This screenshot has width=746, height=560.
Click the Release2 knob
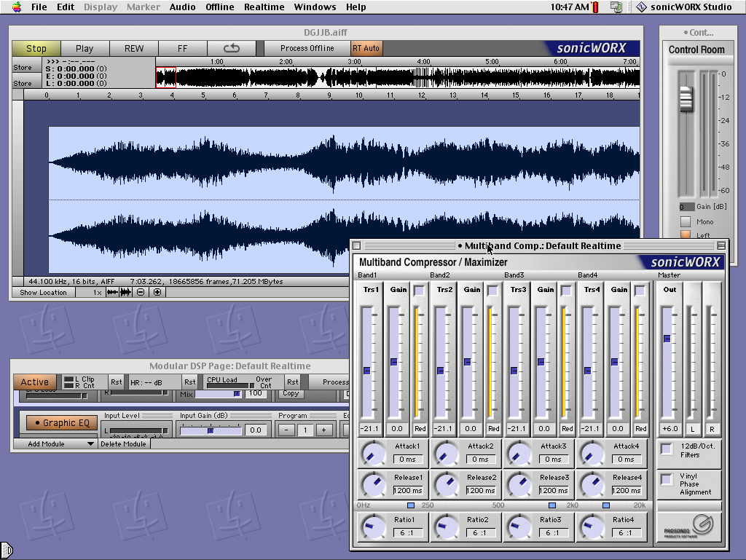[x=447, y=484]
